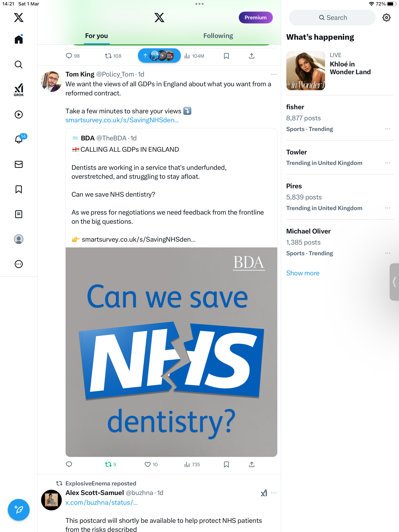Reply to the post with 98 comments
Image resolution: width=399 pixels, height=532 pixels.
click(x=73, y=56)
